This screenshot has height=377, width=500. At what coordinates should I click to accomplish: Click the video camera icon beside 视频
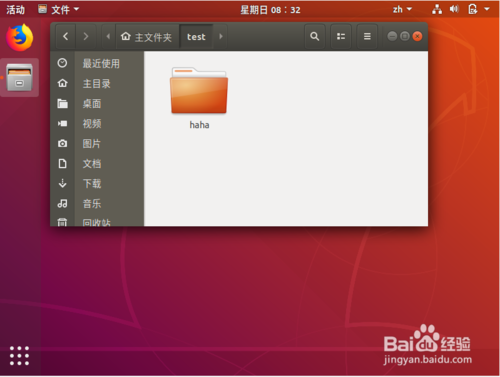[62, 124]
